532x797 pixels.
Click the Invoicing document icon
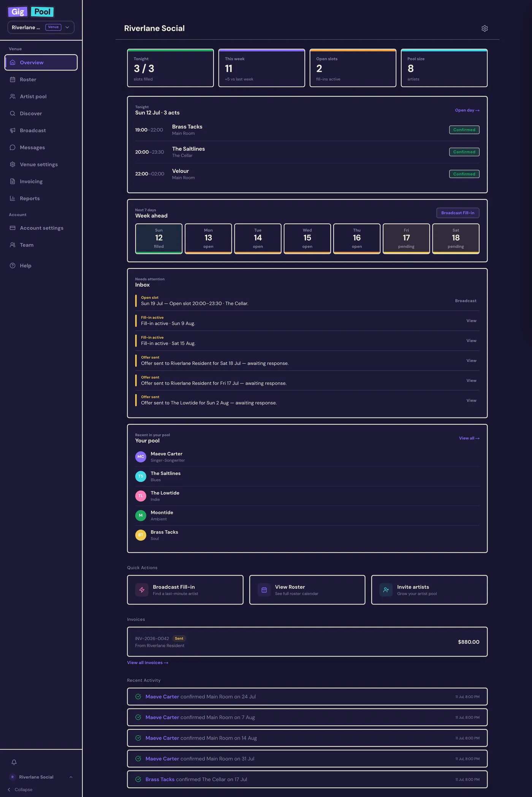(x=13, y=181)
